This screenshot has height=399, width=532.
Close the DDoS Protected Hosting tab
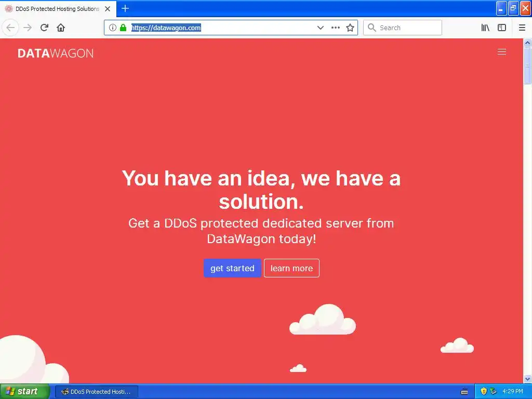[108, 9]
